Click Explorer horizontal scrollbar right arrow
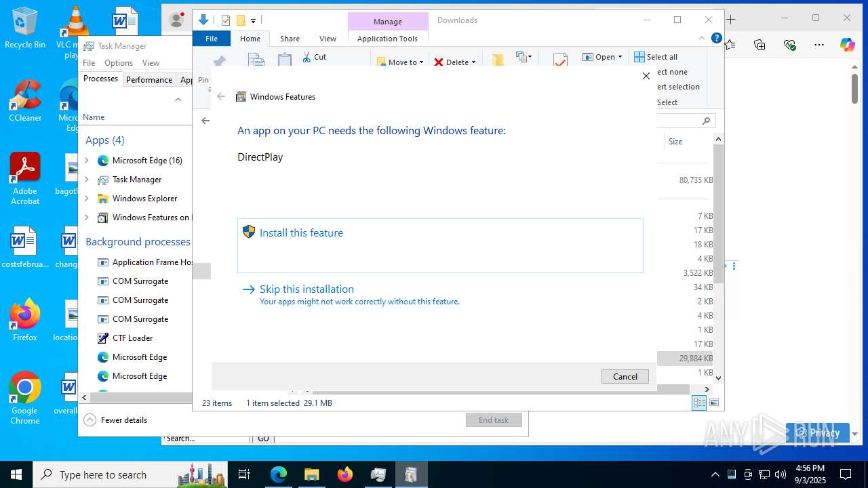The height and width of the screenshot is (488, 868). point(707,389)
